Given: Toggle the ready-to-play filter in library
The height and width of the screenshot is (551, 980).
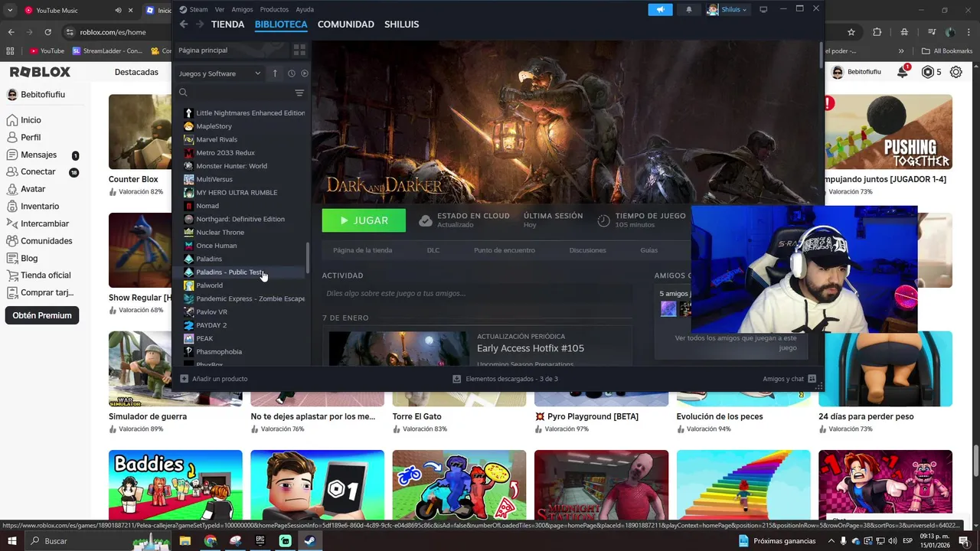Looking at the screenshot, I should (305, 73).
